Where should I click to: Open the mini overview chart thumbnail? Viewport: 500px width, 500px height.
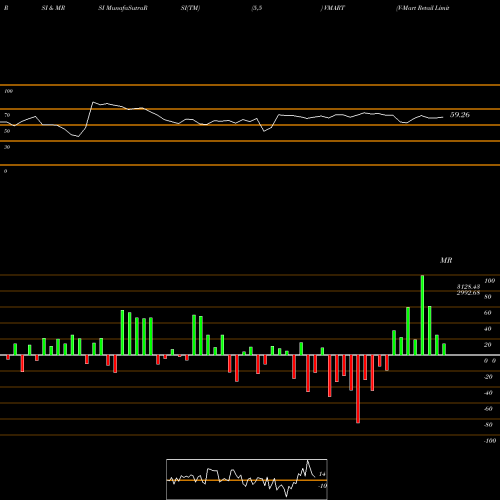[x=247, y=479]
